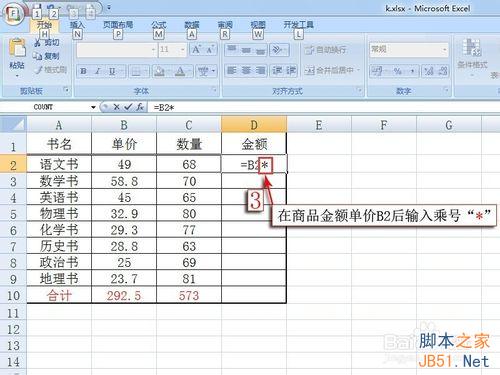The height and width of the screenshot is (375, 500).
Task: Toggle Wrap Text (自动换行)
Action: 325,50
